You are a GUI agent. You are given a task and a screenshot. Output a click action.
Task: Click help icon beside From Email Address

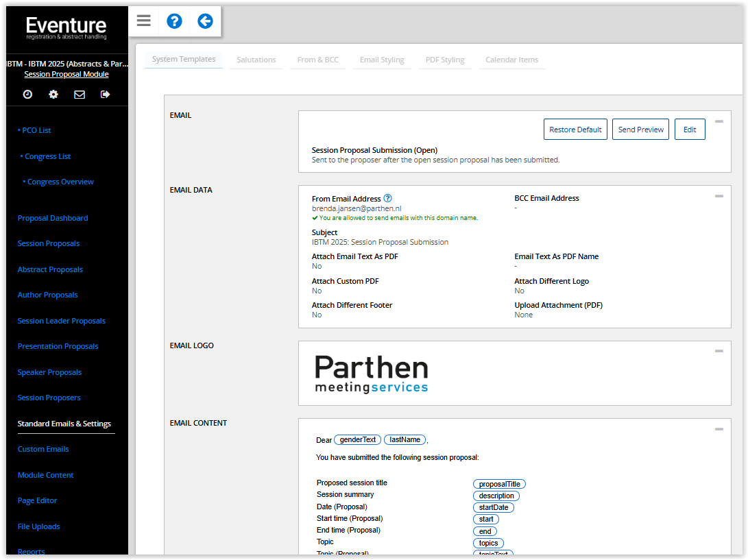click(387, 199)
